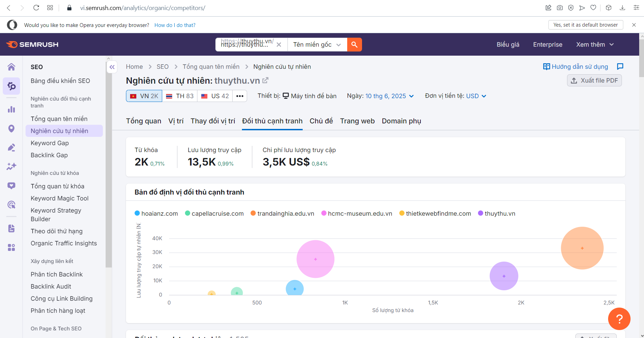Open the AI sparkle sidebar icon

click(11, 167)
